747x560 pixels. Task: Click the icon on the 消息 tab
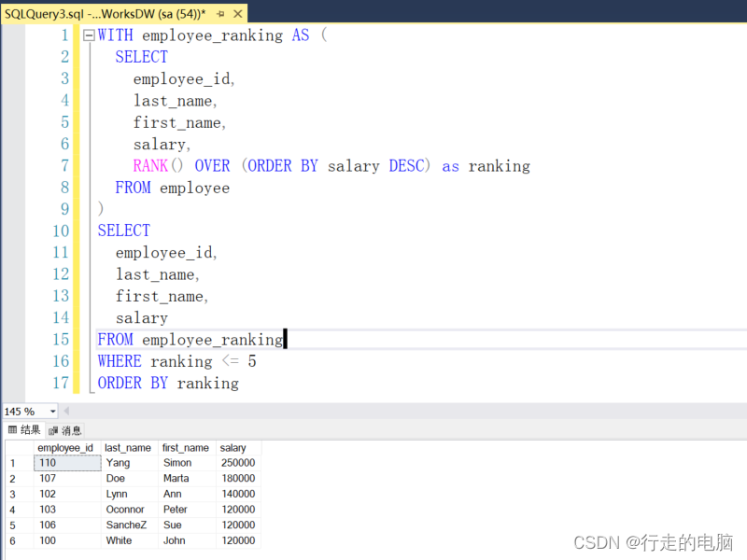coord(53,430)
